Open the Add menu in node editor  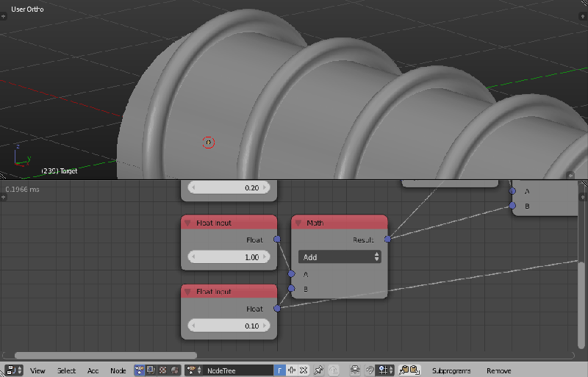pyautogui.click(x=93, y=370)
